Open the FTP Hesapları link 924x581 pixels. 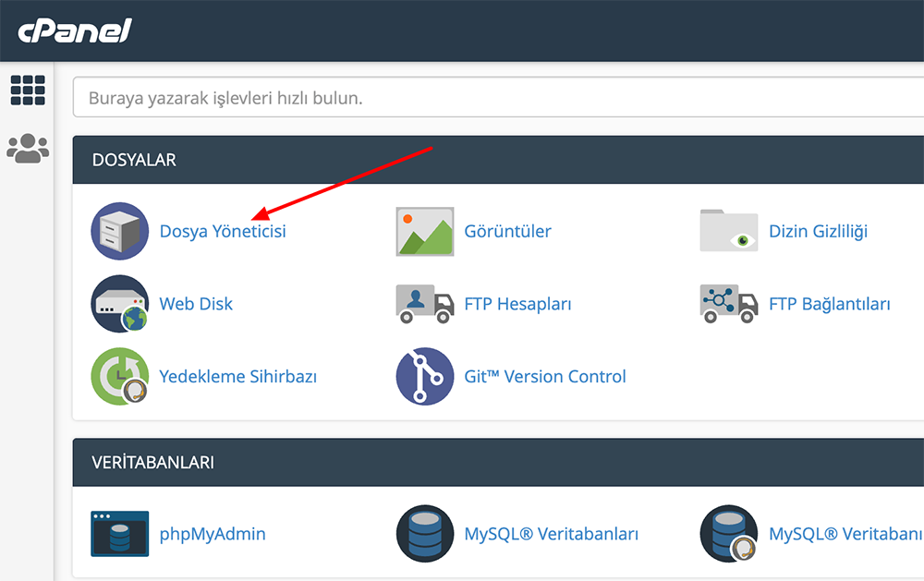517,304
